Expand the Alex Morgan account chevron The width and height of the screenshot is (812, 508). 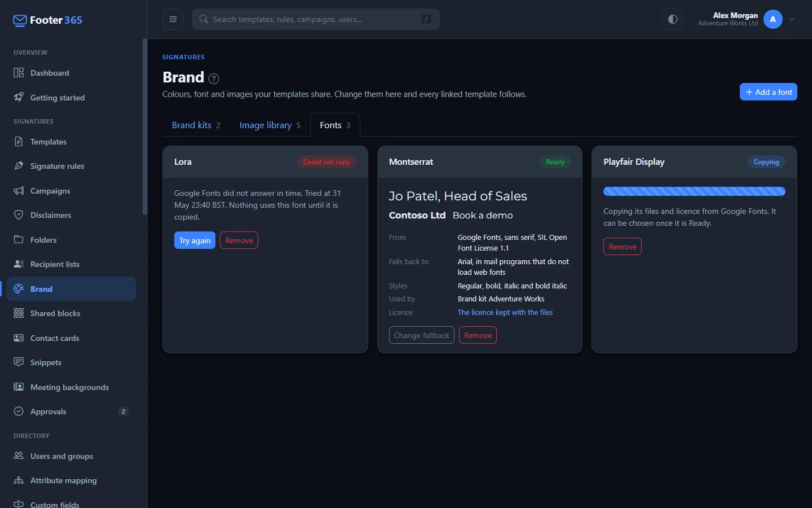pos(792,19)
